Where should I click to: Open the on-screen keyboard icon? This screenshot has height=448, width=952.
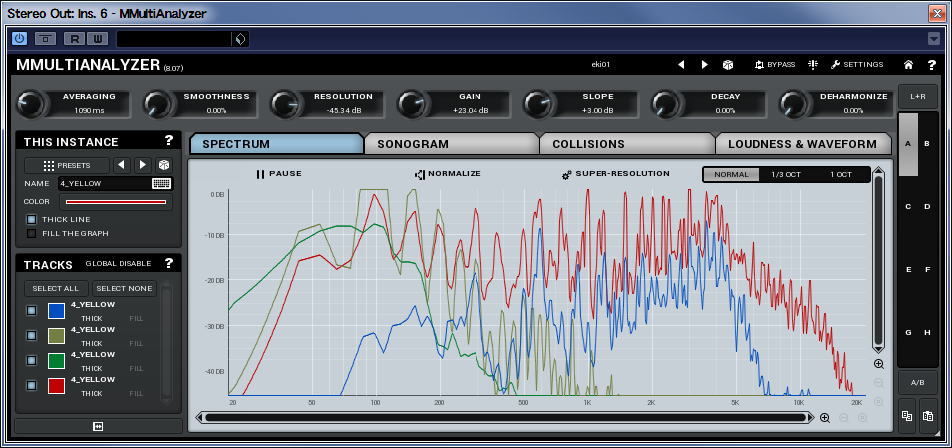coord(162,183)
